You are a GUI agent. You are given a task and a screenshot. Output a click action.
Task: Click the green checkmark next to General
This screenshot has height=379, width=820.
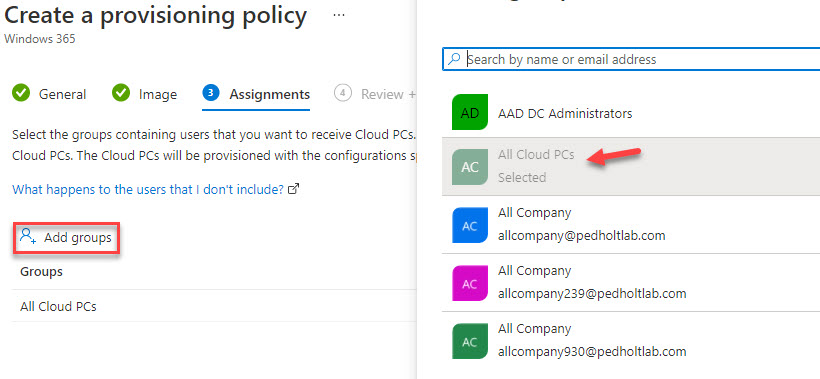coord(21,94)
